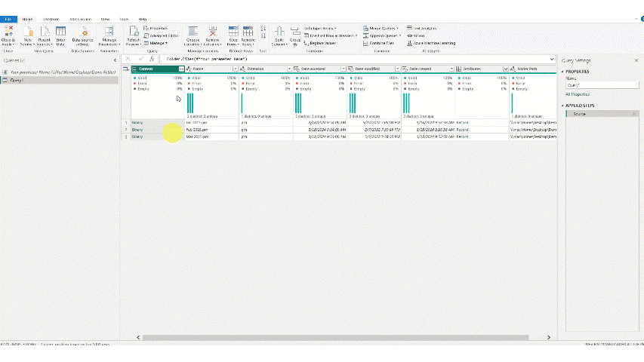Click the Group By icon
The image size is (644, 362).
[x=295, y=32]
